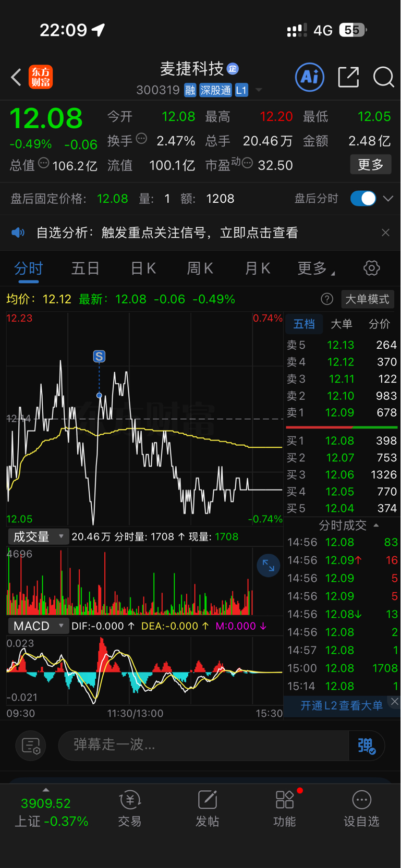Screen dimensions: 401x868
Task: Switch to the 日K tab
Action: coord(143,268)
